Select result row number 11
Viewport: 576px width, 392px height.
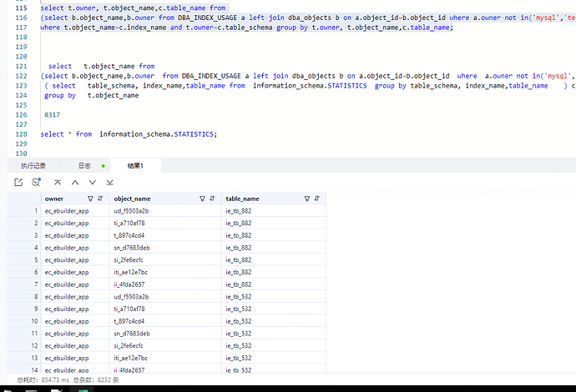(x=34, y=334)
